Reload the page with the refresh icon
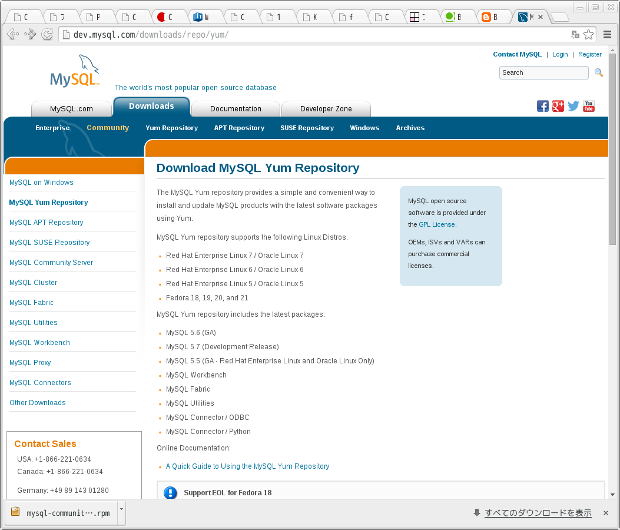Screen dimensions: 620x530 click(47, 34)
